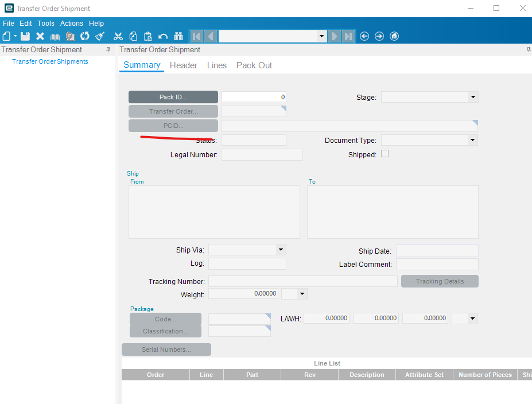Click the Attribute Set column header
The image size is (532, 404).
pos(424,375)
